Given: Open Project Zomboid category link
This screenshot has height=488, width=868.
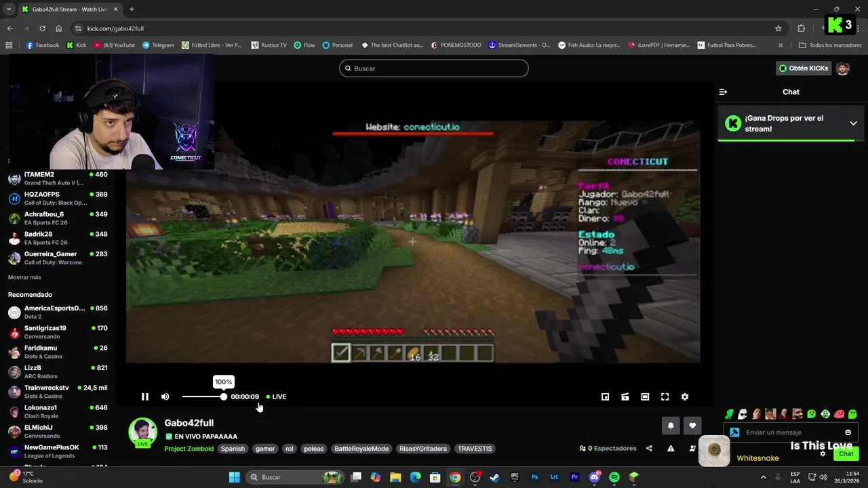Looking at the screenshot, I should click(189, 449).
